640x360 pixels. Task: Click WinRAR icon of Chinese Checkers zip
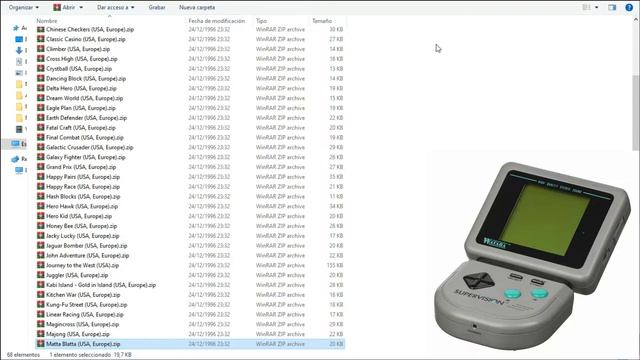point(40,29)
